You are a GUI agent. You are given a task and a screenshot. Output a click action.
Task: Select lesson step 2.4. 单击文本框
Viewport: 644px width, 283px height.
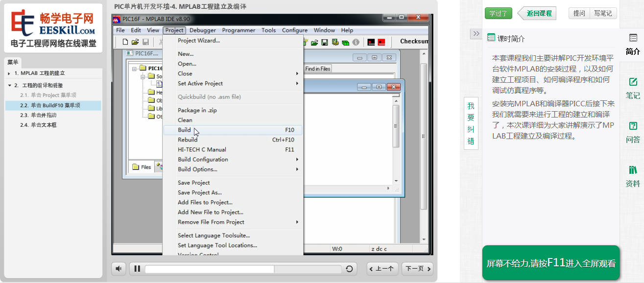point(54,125)
